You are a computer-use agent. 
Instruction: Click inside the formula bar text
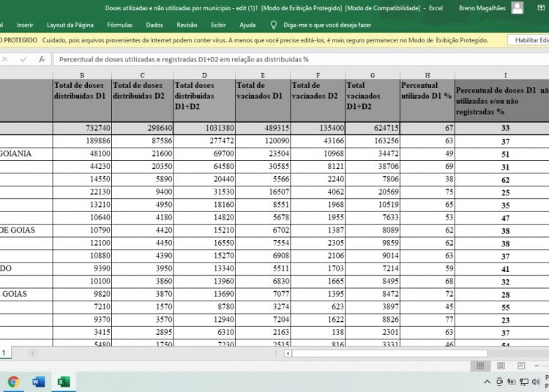[184, 59]
